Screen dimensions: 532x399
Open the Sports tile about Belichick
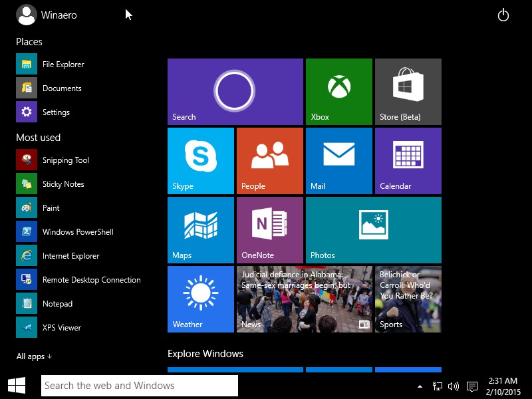pos(408,299)
